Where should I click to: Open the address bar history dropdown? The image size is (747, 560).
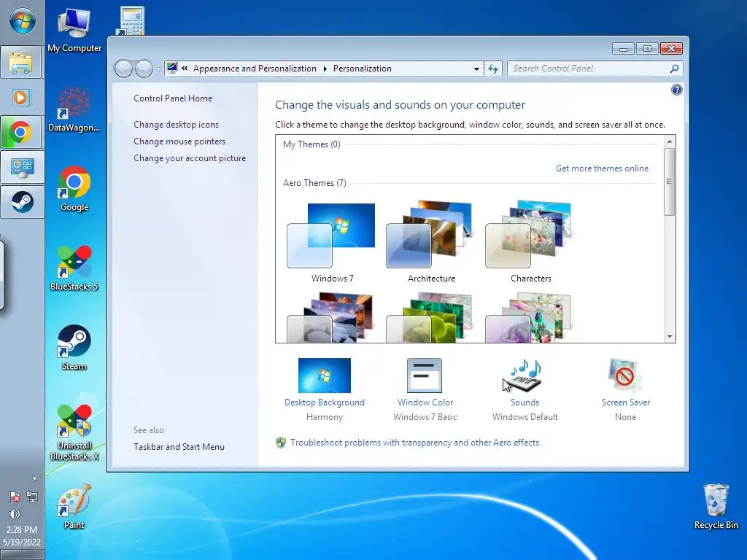click(x=476, y=69)
